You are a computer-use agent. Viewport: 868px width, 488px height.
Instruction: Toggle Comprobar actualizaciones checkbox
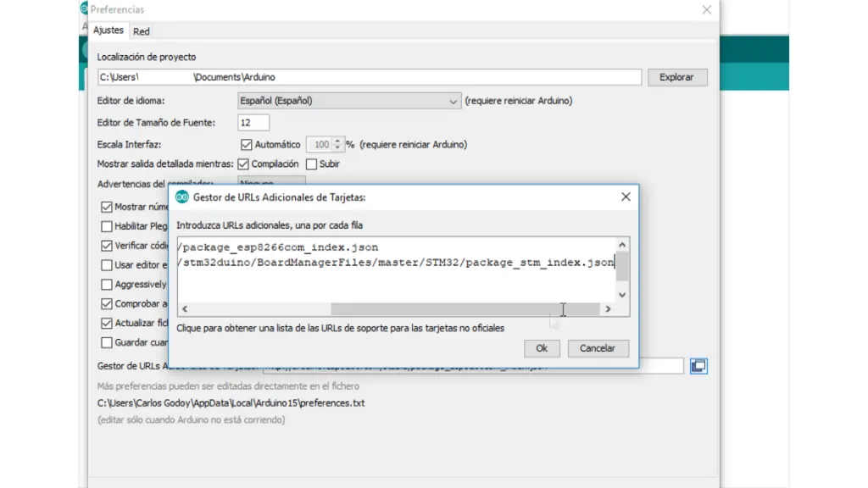106,304
